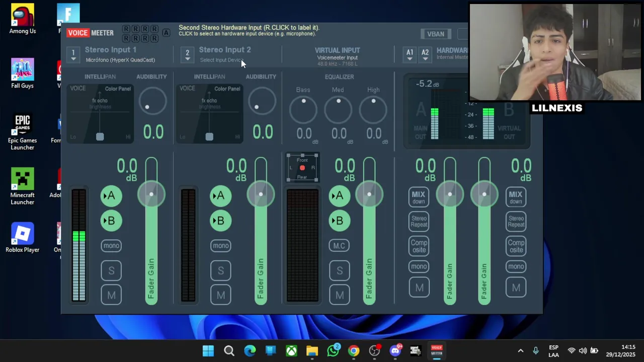Viewport: 644px width, 362px height.
Task: Open the Among Us desktop shortcut
Action: [x=23, y=19]
